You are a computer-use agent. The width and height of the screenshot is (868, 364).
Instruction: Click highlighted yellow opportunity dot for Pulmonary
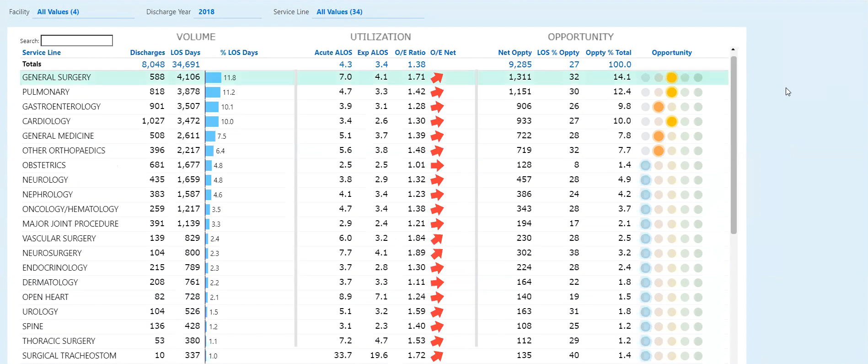click(671, 92)
